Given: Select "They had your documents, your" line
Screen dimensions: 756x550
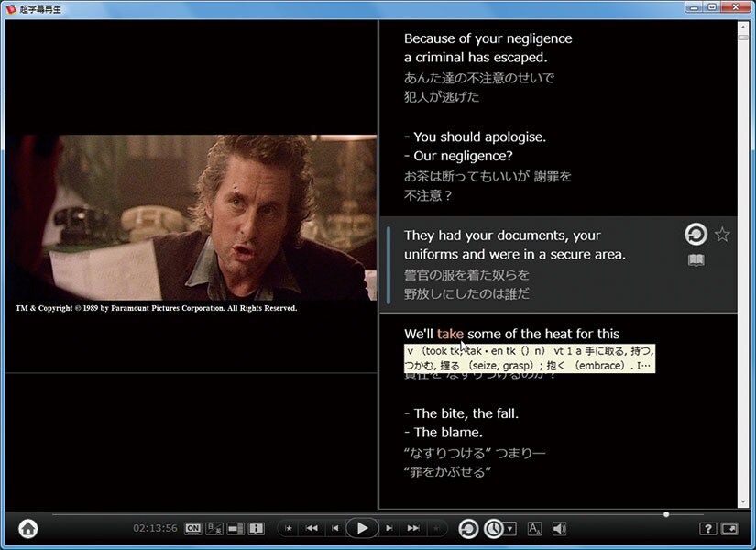Looking at the screenshot, I should (502, 236).
